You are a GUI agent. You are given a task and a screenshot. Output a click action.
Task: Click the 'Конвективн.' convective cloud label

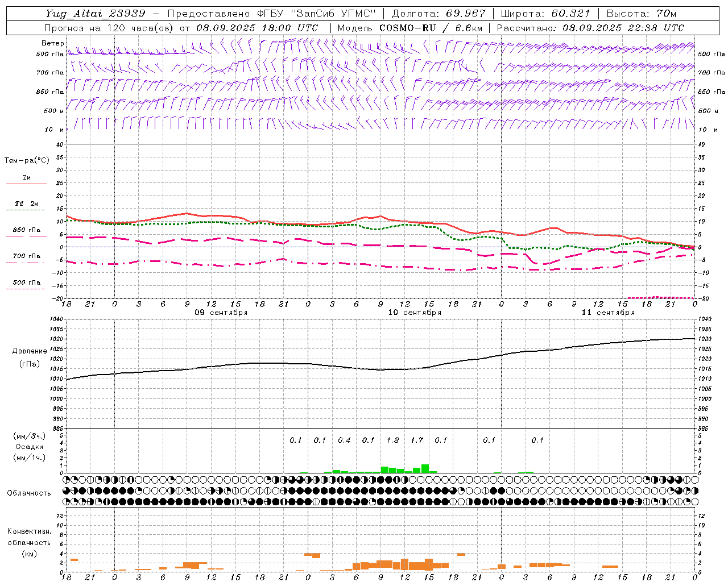[x=29, y=531]
